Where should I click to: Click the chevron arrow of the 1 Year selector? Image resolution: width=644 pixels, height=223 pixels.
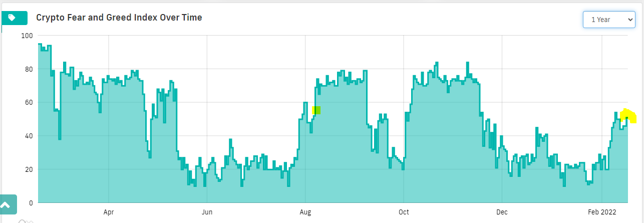point(629,20)
